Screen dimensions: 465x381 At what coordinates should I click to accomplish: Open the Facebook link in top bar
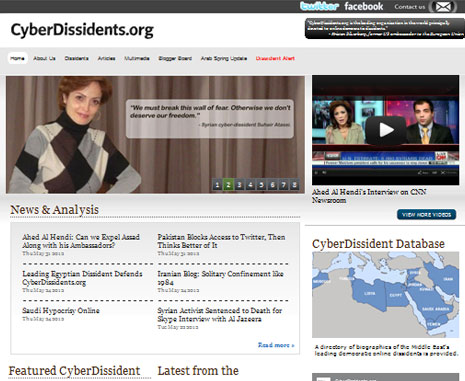tap(364, 6)
